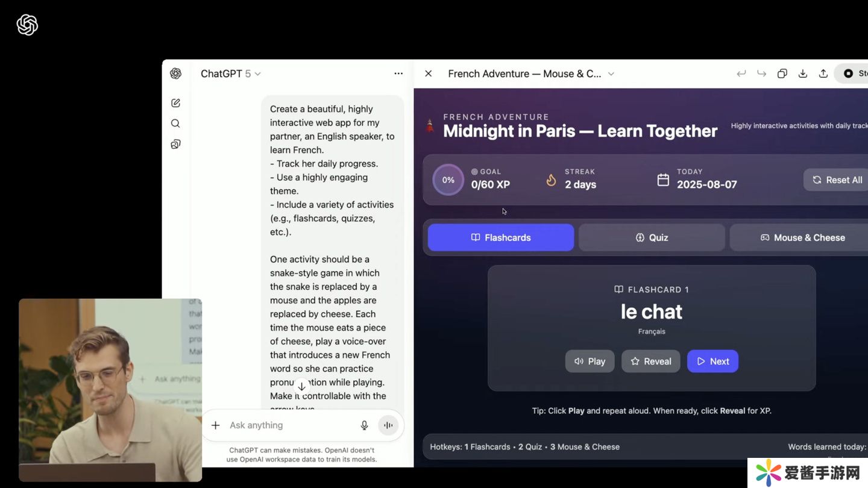The image size is (868, 488).
Task: Click the plus attach icon
Action: (x=215, y=425)
